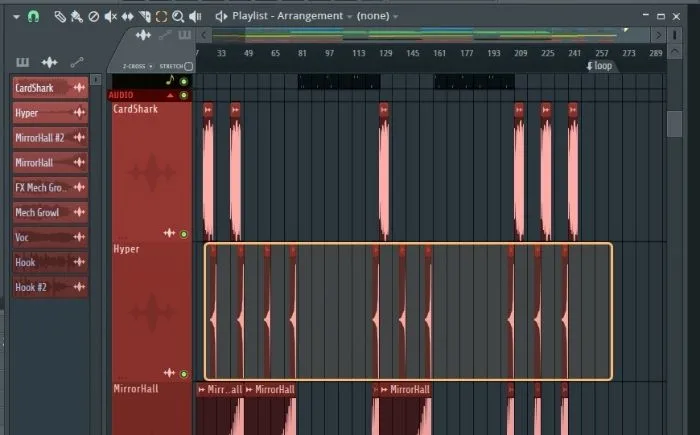
Task: Activate the Select marquee tool
Action: pyautogui.click(x=161, y=17)
